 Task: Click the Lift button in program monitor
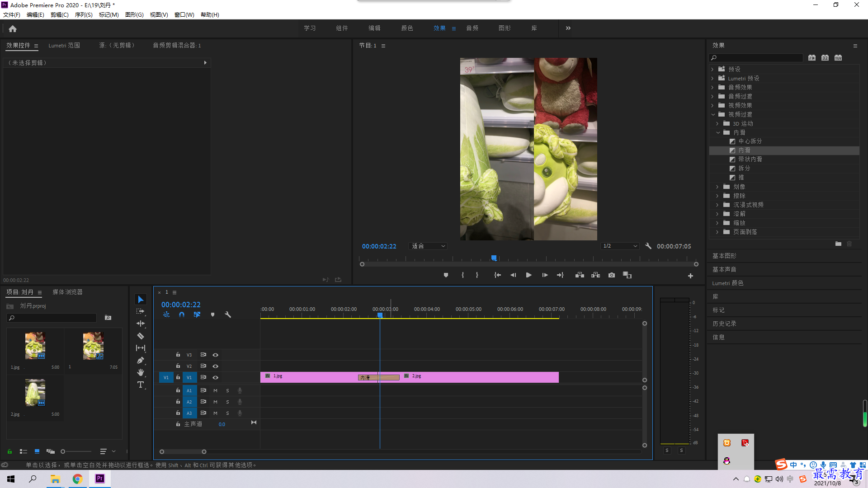580,275
